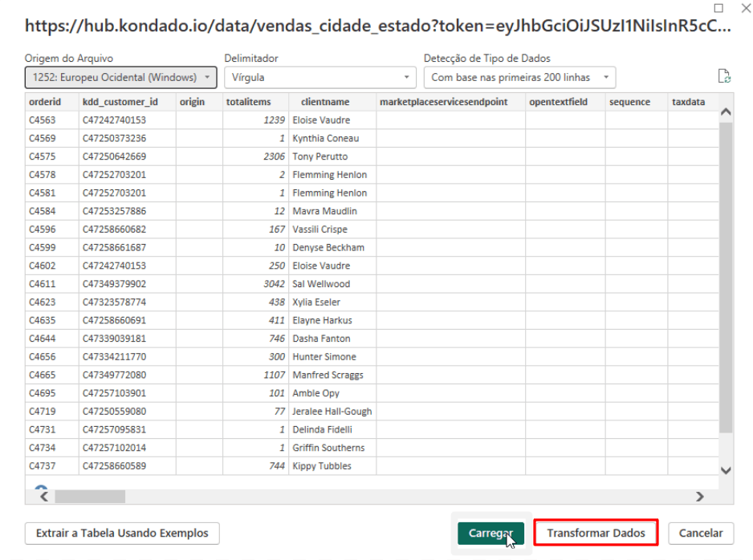Click the refresh preview icon

point(724,77)
